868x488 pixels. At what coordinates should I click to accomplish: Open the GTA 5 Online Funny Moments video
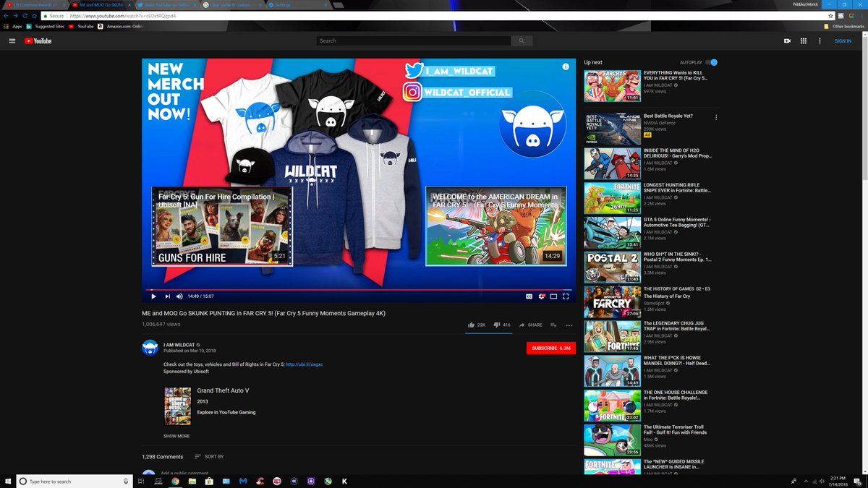tap(612, 232)
